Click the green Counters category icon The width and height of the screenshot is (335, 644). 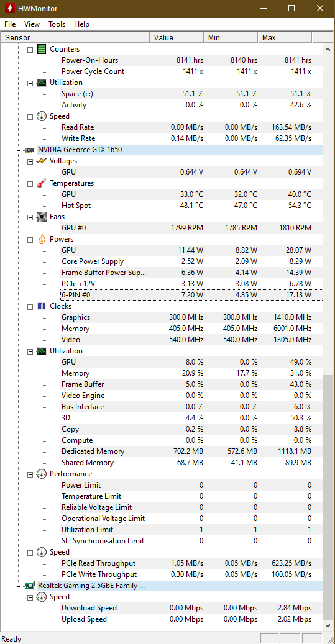42,49
